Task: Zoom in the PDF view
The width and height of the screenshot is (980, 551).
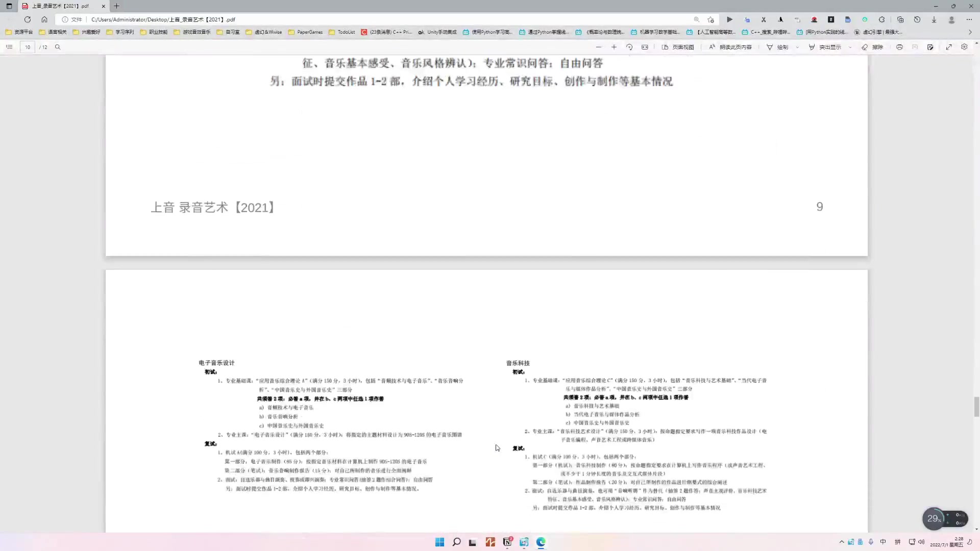Action: tap(614, 47)
